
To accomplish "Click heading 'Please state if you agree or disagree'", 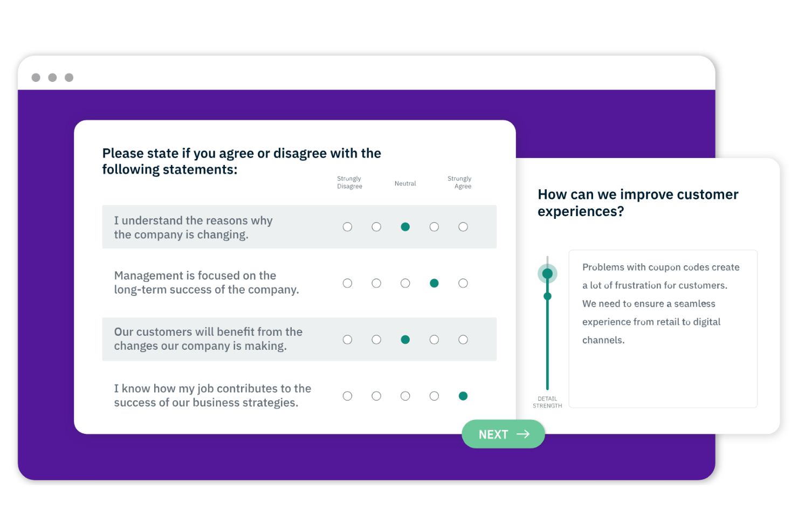I will click(x=242, y=161).
